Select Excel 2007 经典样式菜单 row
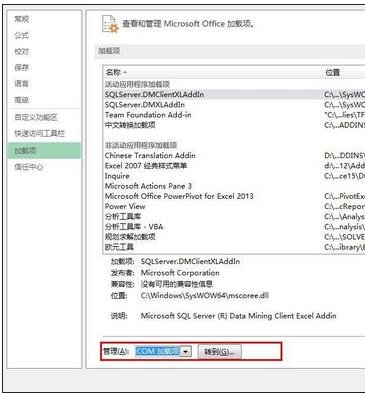The width and height of the screenshot is (365, 393). (234, 166)
